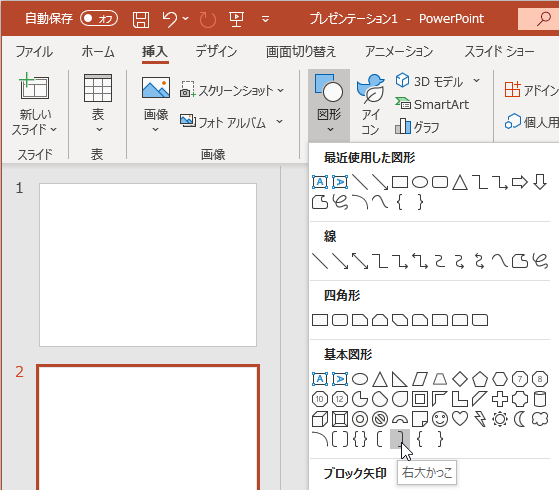Select the diamond shape in 基本図形

(x=460, y=379)
